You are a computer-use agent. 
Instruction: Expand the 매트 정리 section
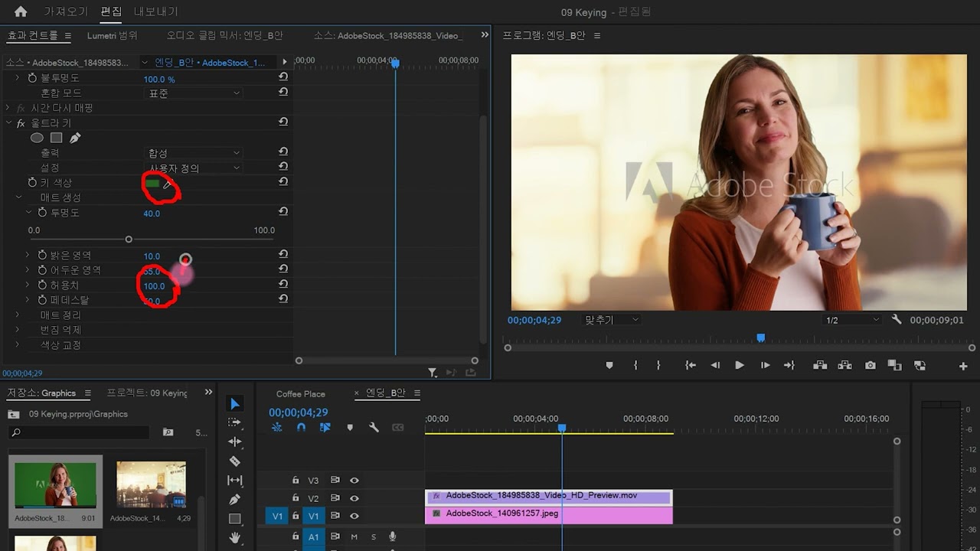coord(18,315)
